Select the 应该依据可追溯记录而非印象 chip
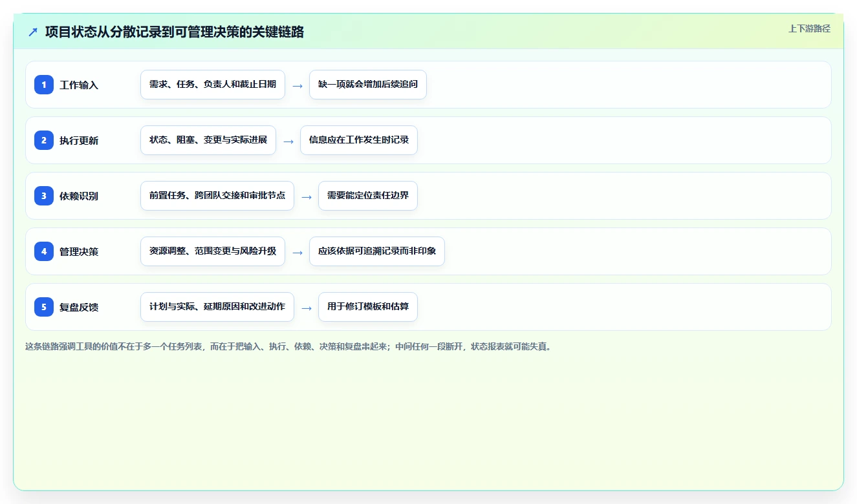 377,251
